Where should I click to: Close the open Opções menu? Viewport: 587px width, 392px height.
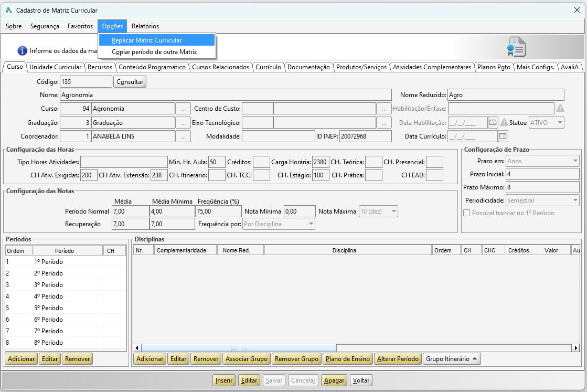112,26
